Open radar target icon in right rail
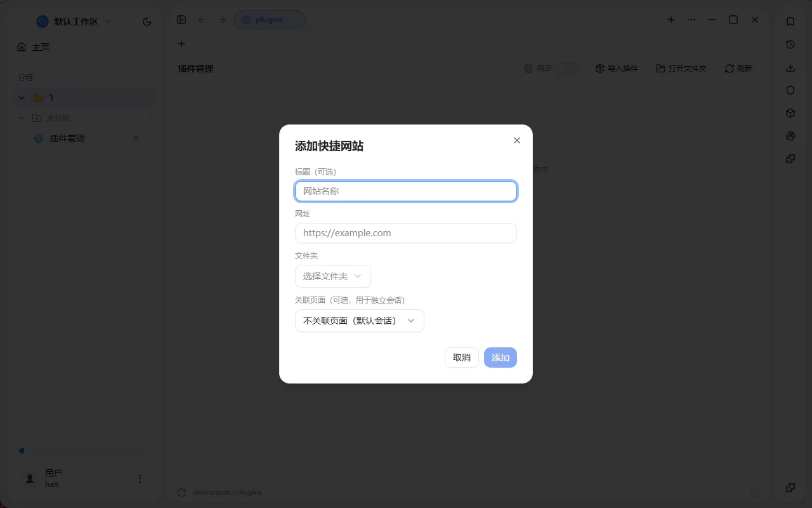This screenshot has width=812, height=508. tap(790, 136)
